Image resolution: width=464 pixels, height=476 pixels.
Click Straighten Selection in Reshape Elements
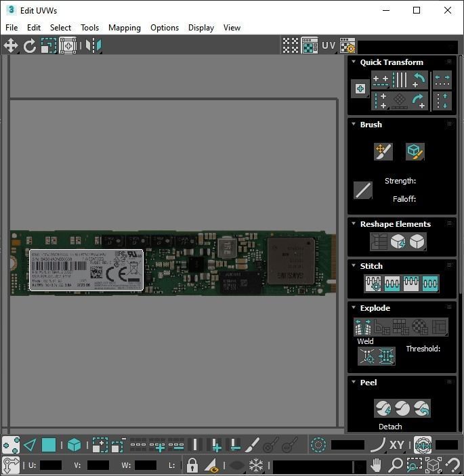(x=379, y=242)
